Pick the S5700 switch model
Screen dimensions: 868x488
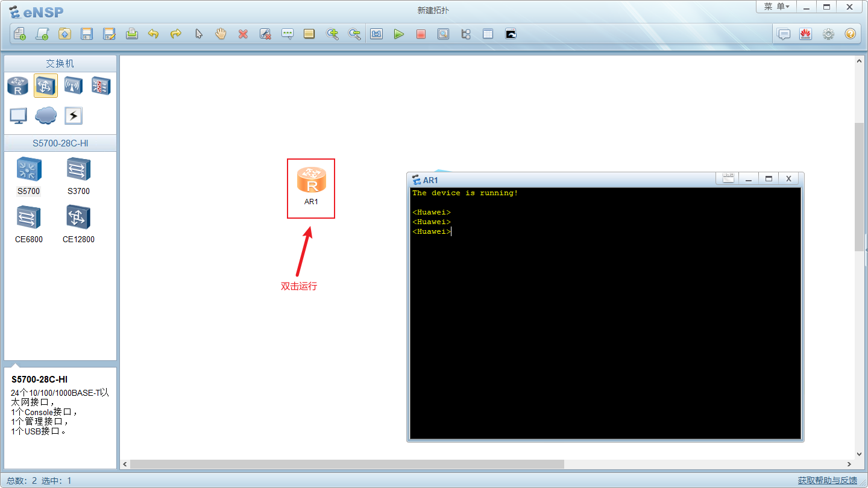pos(28,176)
